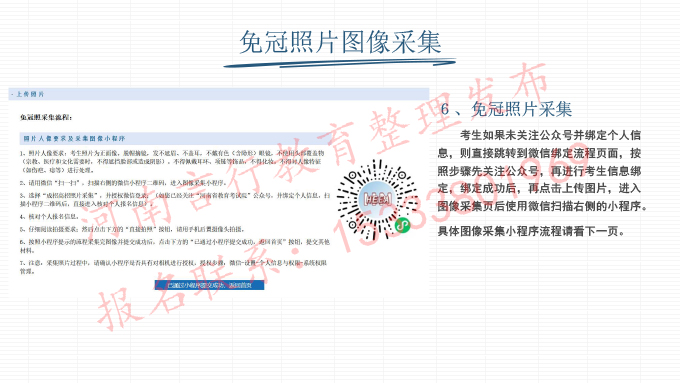Click the heading 6、免冠照片采集
Screen dimensions: 680x383
[506, 109]
